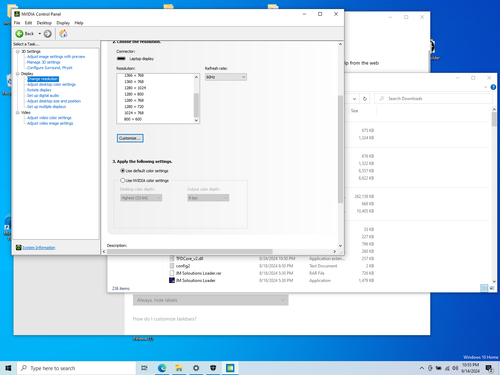Image resolution: width=500 pixels, height=375 pixels.
Task: Open Adjust video image settings
Action: 50,123
